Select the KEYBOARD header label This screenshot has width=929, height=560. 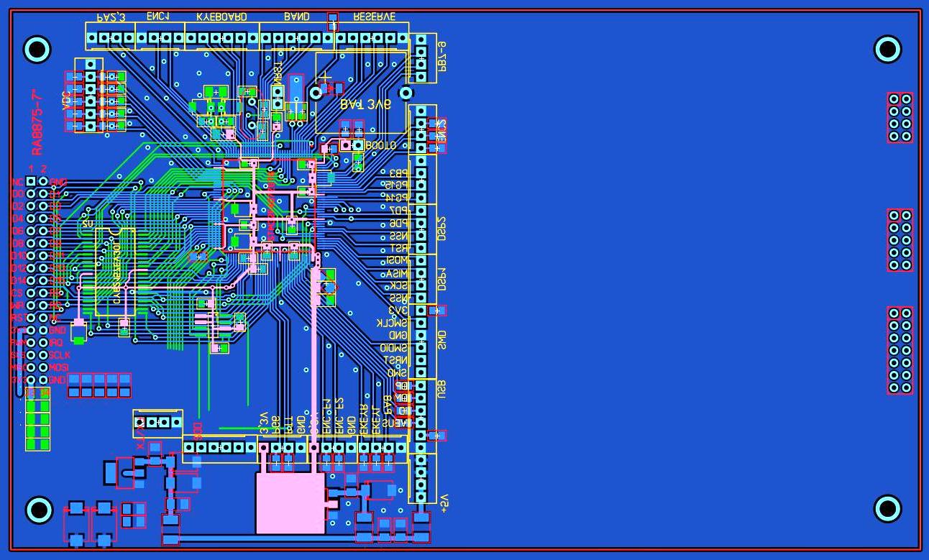tap(221, 17)
